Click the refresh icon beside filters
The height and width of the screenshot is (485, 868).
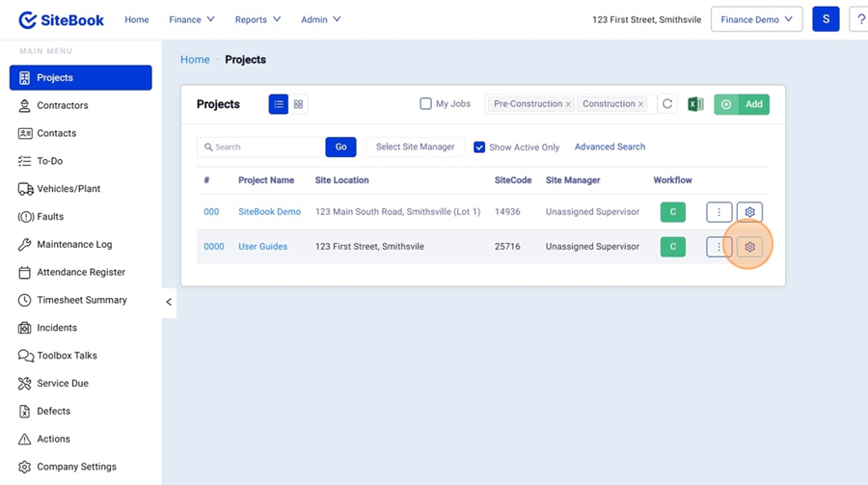click(x=667, y=104)
